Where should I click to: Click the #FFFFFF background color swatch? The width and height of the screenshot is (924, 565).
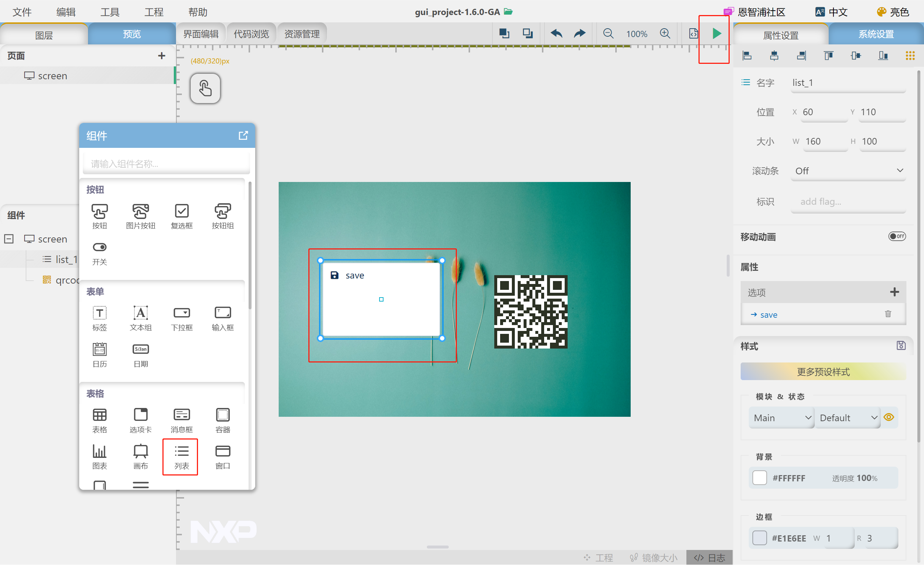click(x=760, y=478)
